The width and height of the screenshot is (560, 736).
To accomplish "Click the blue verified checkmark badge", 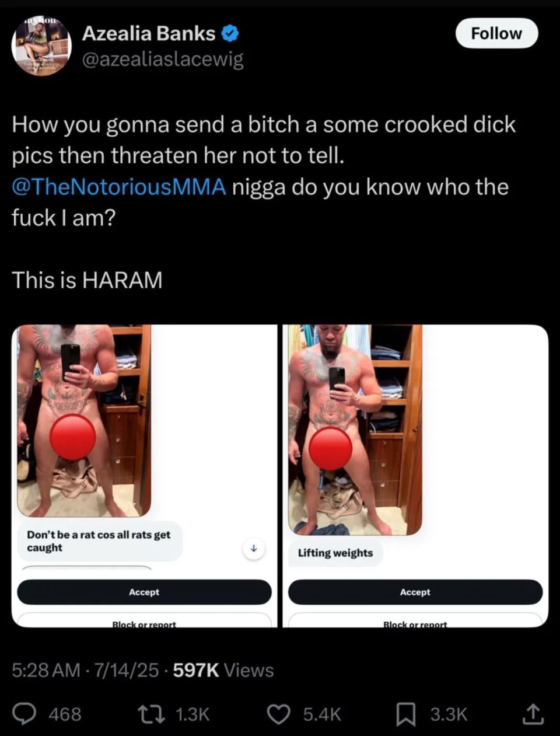I will tap(231, 33).
